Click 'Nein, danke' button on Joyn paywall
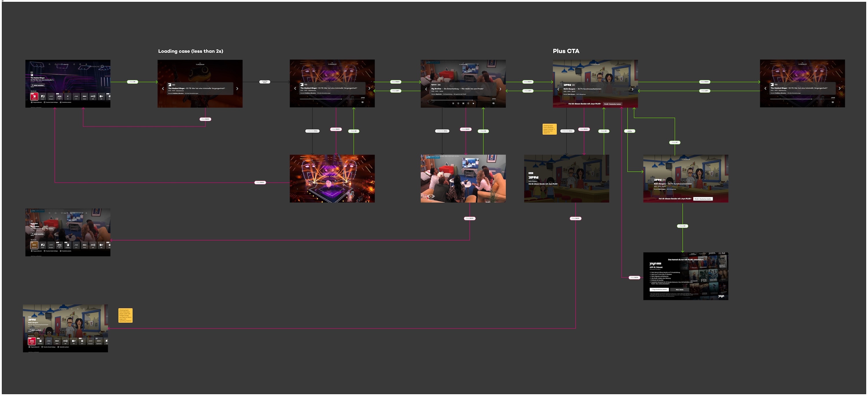 click(x=680, y=290)
